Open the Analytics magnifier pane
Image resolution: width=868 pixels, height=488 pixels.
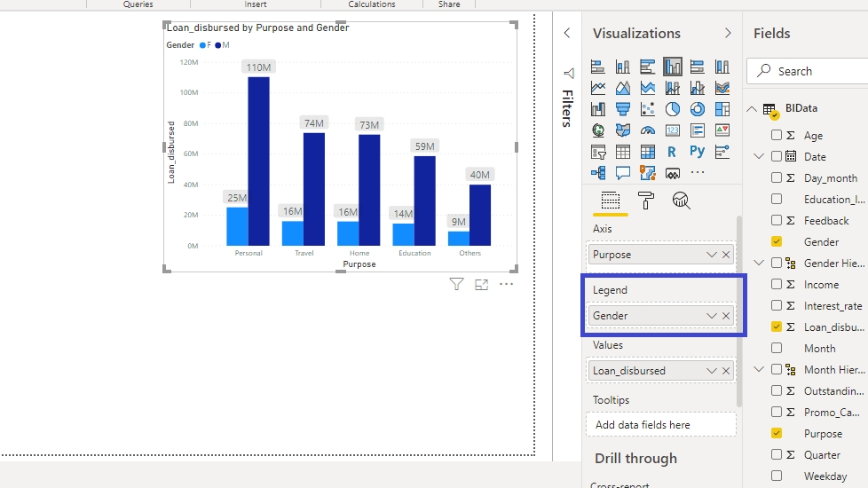tap(681, 201)
